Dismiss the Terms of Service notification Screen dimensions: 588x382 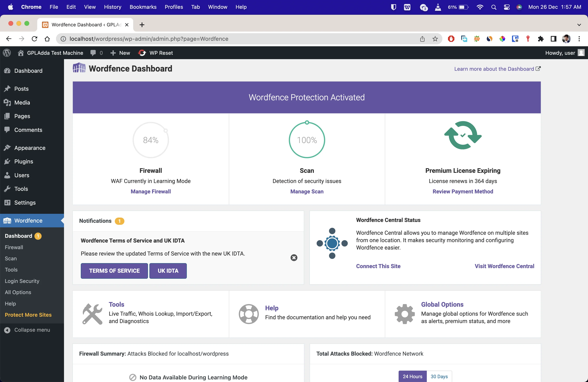pos(294,258)
